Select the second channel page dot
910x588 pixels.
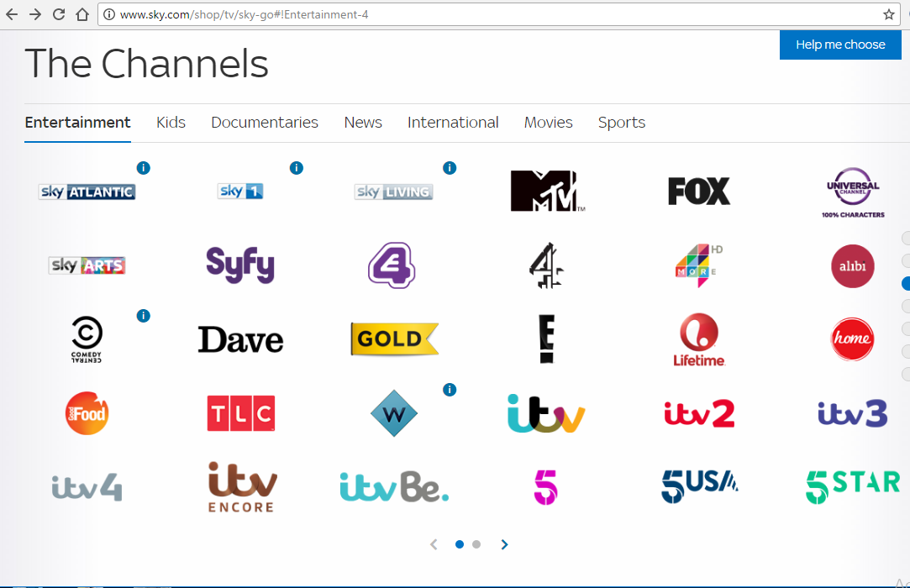476,544
